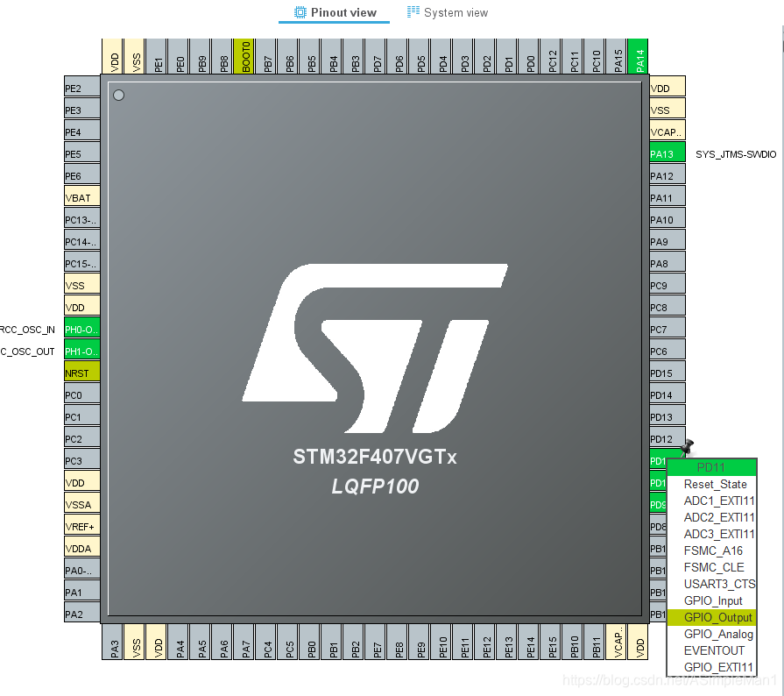Image resolution: width=784 pixels, height=696 pixels.
Task: Click pin PE15 on the bottom edge
Action: coord(550,642)
